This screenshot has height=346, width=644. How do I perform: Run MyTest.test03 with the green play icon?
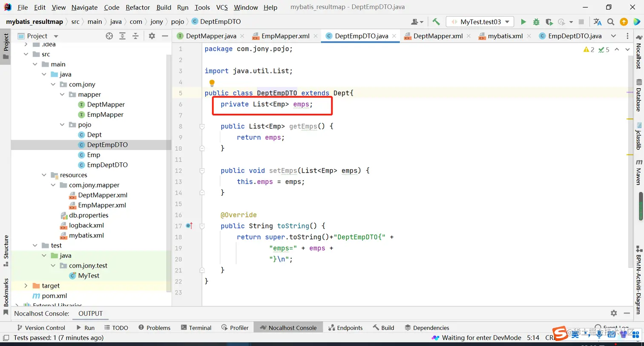click(x=523, y=22)
